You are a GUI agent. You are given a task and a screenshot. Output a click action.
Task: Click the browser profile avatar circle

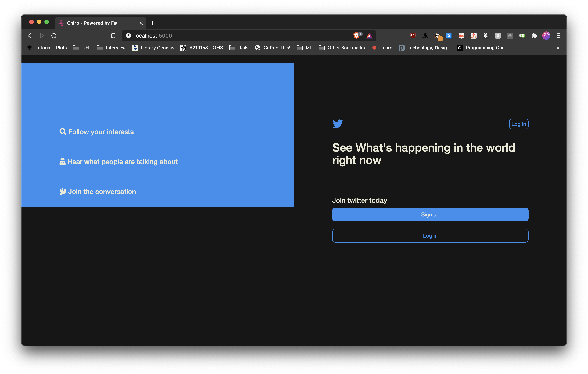tap(546, 36)
